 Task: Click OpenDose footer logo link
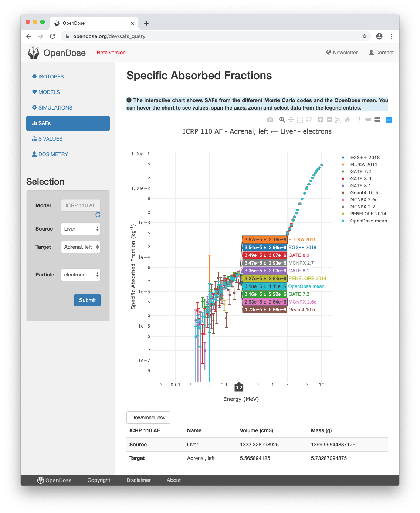click(x=54, y=480)
